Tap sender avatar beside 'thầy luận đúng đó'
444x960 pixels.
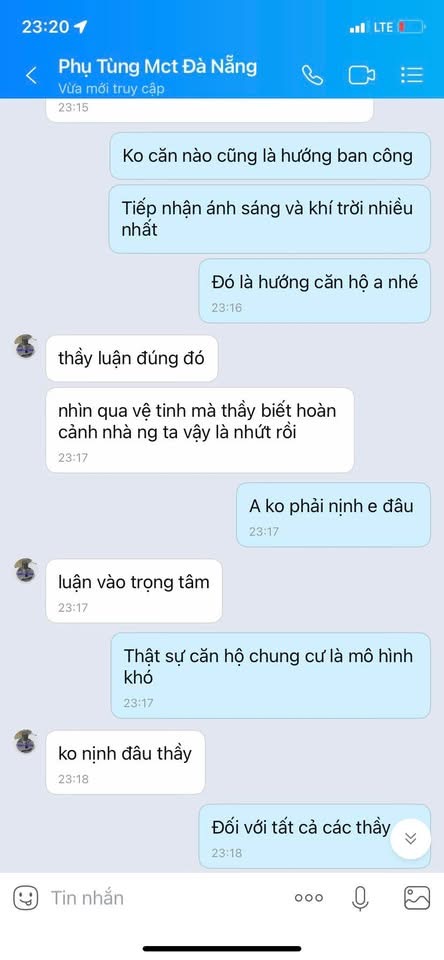(25, 347)
